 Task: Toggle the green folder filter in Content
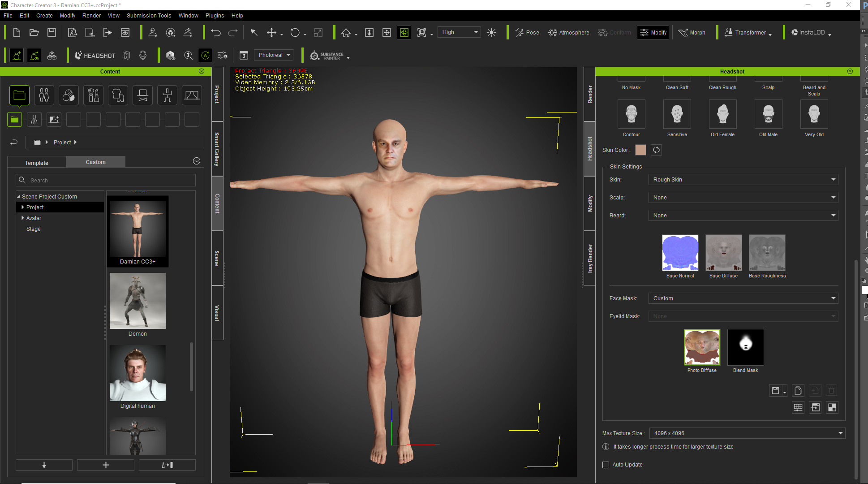click(x=14, y=119)
